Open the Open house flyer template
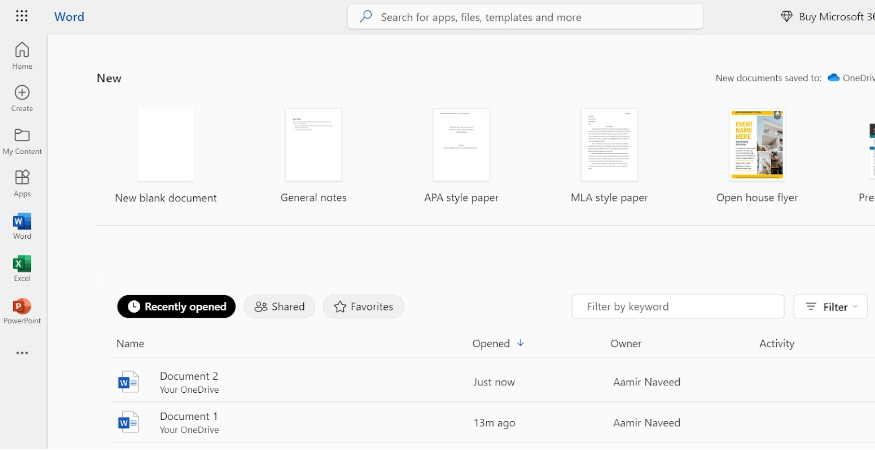Viewport: 875px width, 450px height. click(757, 156)
